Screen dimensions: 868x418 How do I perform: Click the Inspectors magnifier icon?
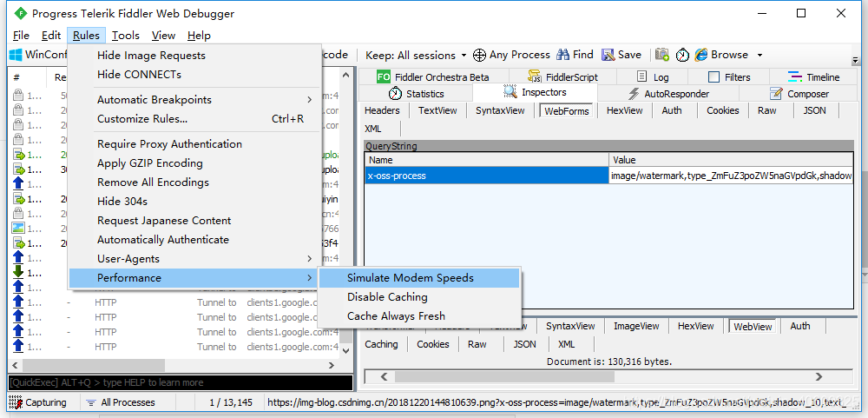[x=510, y=91]
